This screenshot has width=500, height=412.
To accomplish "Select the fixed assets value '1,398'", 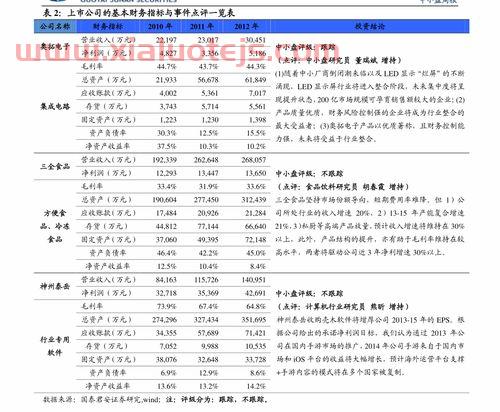I will coord(257,120).
